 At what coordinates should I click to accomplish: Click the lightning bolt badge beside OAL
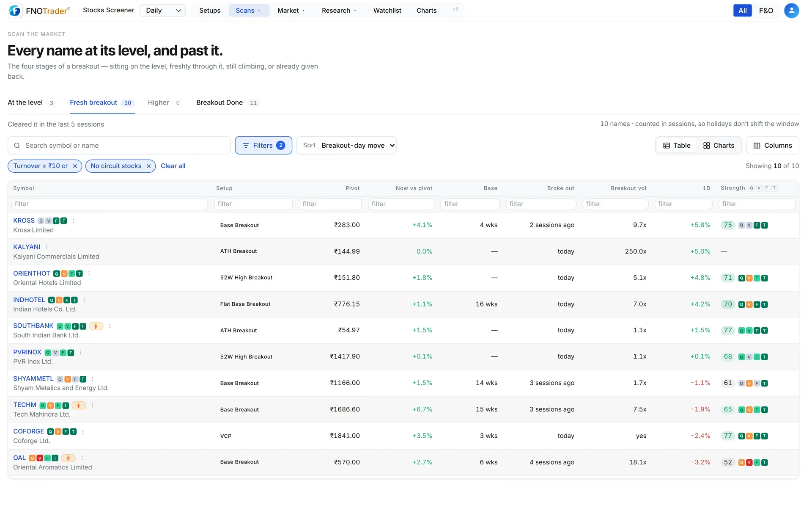(68, 458)
